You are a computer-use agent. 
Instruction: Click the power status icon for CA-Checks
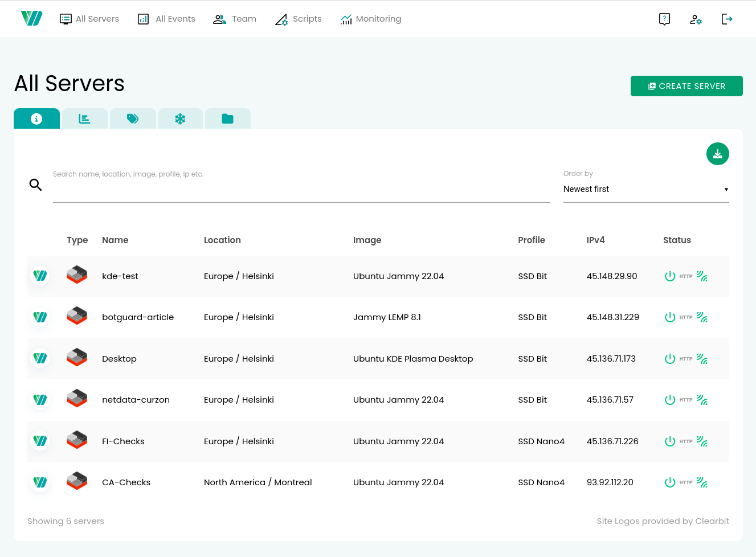pyautogui.click(x=670, y=482)
